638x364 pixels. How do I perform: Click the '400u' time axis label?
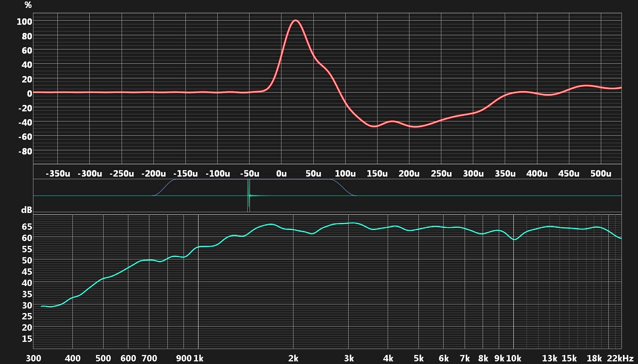(x=537, y=174)
